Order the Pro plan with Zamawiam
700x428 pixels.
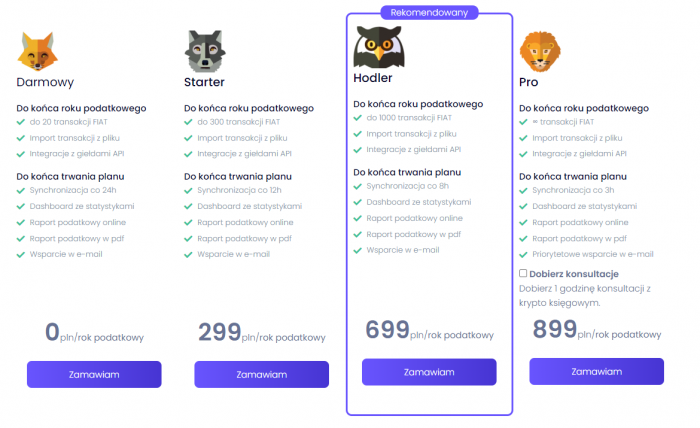(596, 370)
